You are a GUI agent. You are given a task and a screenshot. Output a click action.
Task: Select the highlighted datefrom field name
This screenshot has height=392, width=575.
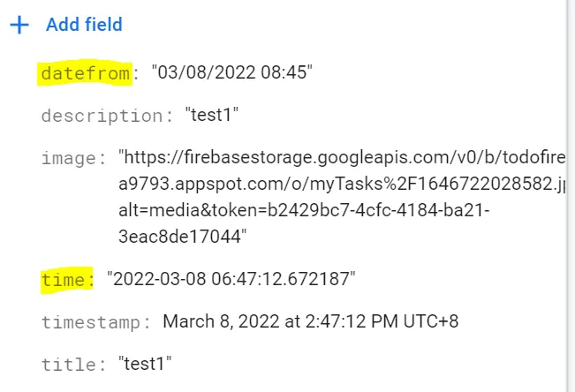[x=86, y=72]
